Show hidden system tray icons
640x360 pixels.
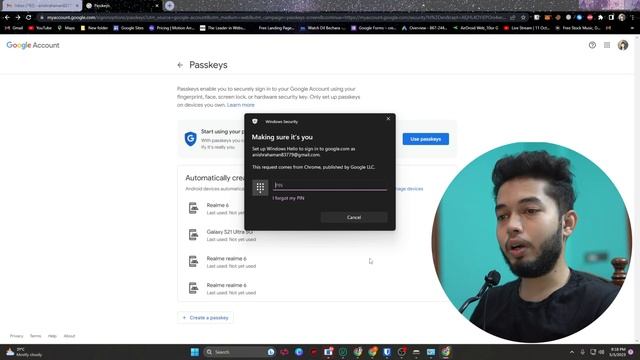572,352
